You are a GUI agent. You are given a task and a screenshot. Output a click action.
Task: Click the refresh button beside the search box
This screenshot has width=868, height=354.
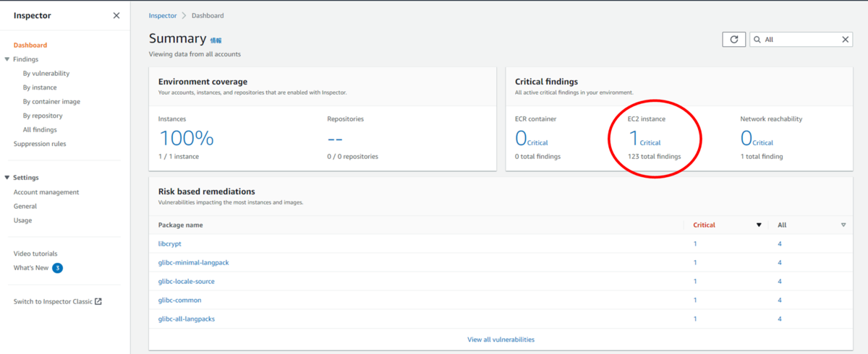(733, 40)
